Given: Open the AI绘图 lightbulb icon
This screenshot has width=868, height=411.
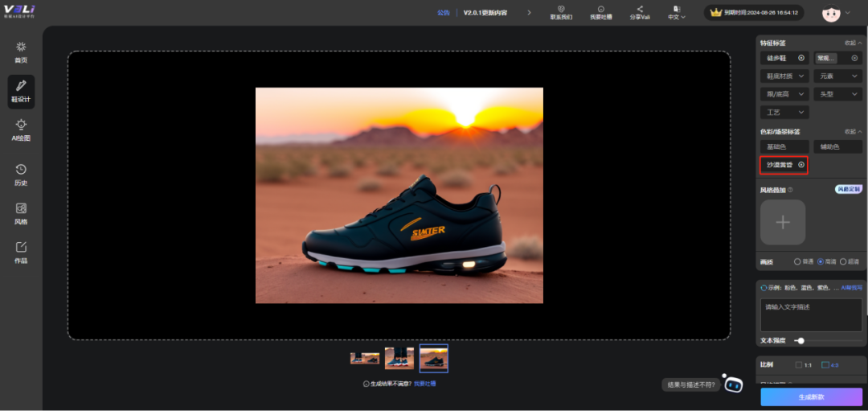Looking at the screenshot, I should coord(21,129).
